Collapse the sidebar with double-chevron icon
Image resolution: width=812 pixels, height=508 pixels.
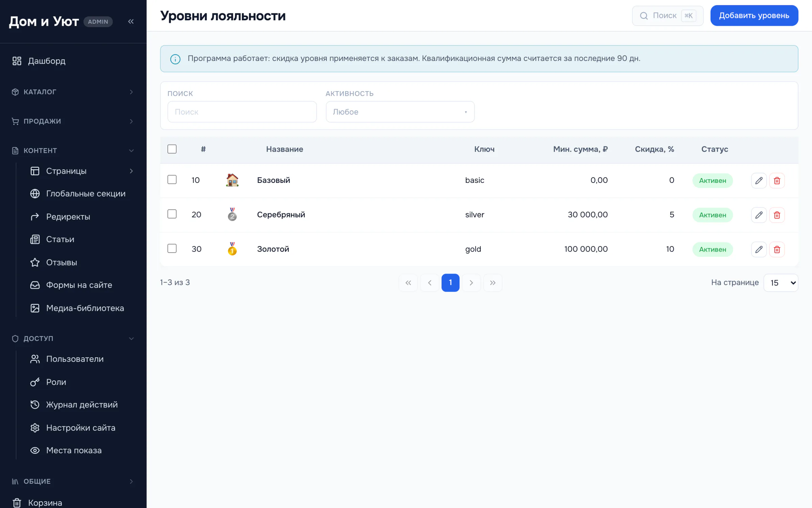[131, 21]
